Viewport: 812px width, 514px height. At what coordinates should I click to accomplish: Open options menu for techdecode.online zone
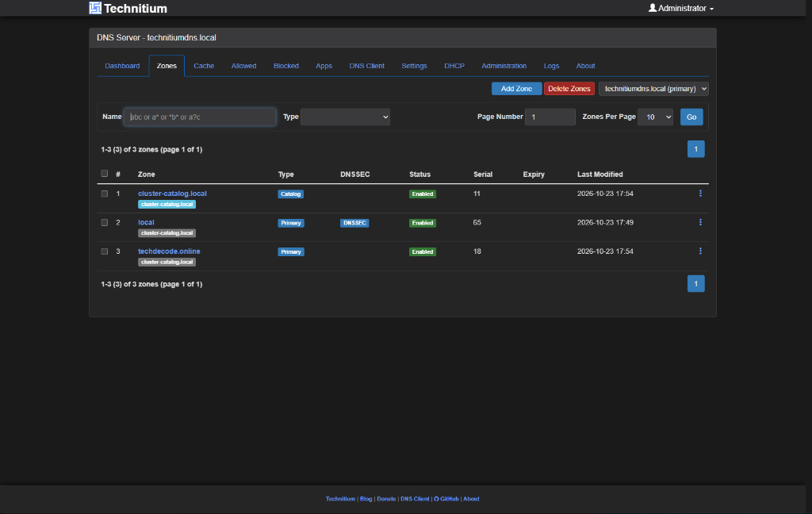(x=700, y=251)
